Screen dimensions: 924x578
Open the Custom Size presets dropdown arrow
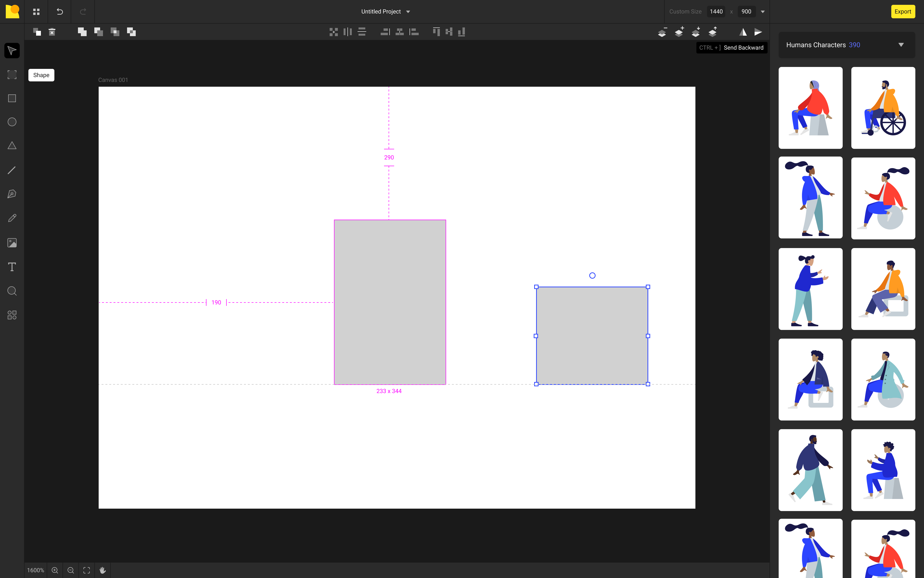point(763,12)
